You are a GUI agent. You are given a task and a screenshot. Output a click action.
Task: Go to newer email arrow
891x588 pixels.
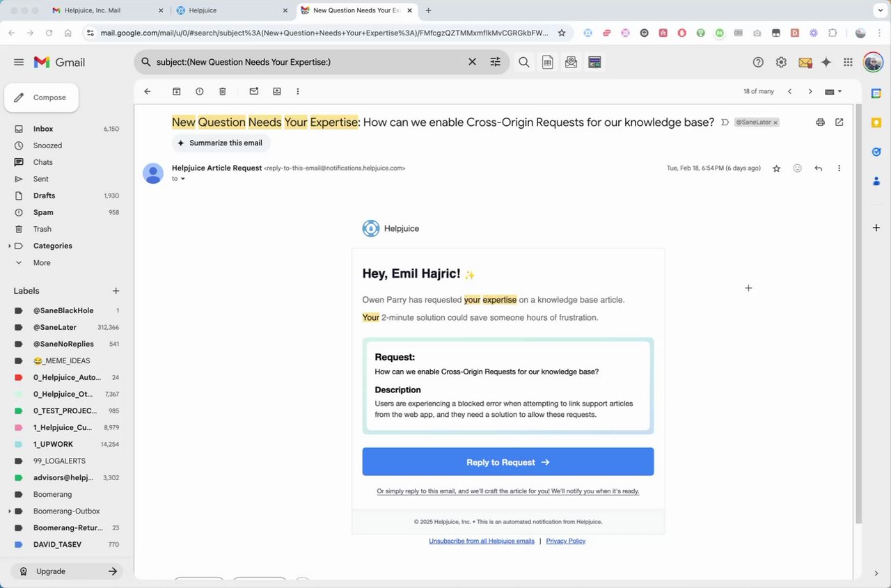click(x=789, y=91)
